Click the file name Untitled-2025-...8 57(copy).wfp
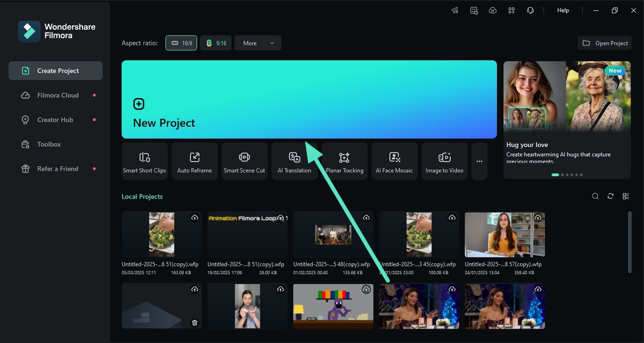Viewport: 644px width, 343px height. 503,264
